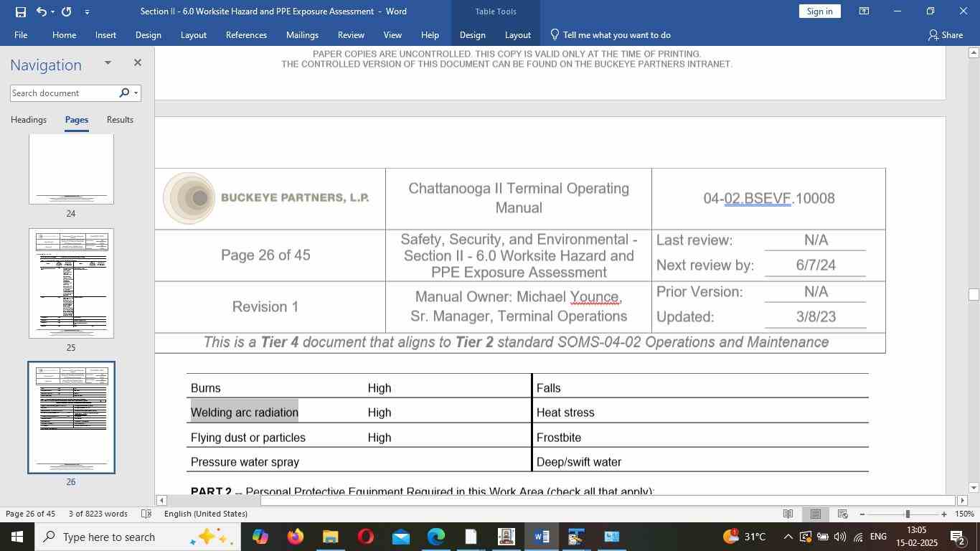980x551 pixels.
Task: Open the File menu
Action: point(21,34)
